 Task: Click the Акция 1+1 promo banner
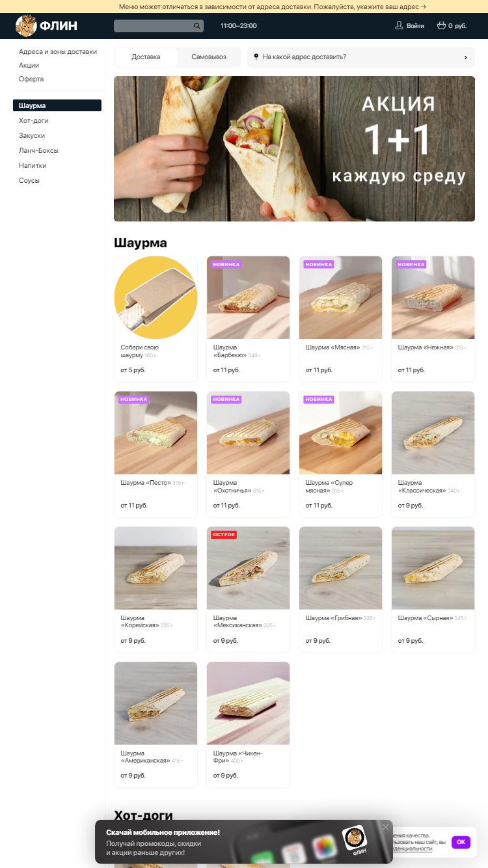[294, 149]
